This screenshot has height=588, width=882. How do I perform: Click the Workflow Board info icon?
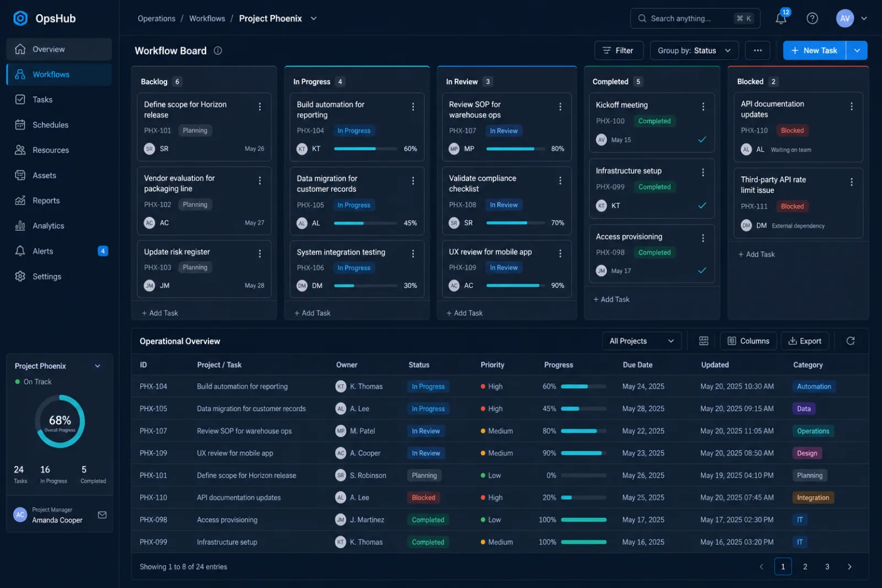click(218, 51)
